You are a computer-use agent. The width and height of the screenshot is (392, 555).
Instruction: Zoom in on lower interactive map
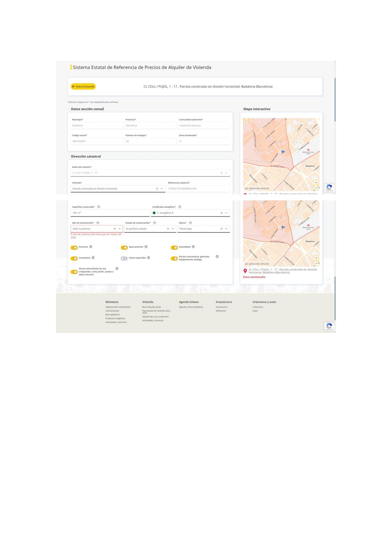[316, 258]
